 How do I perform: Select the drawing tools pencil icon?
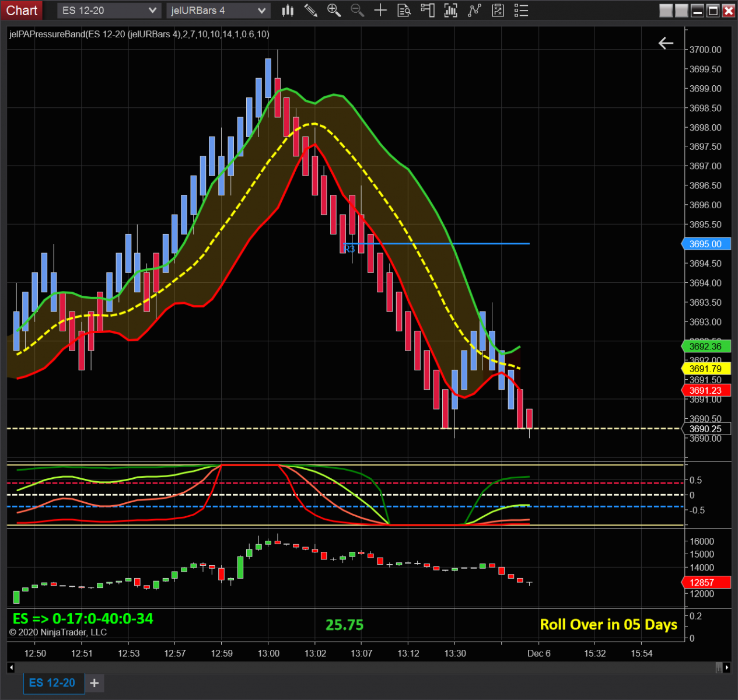click(x=311, y=10)
